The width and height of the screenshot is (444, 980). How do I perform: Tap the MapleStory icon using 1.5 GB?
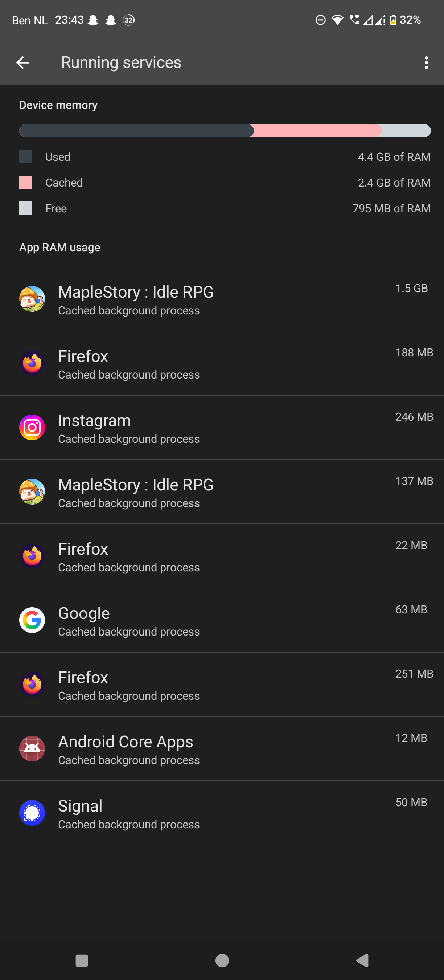(32, 299)
